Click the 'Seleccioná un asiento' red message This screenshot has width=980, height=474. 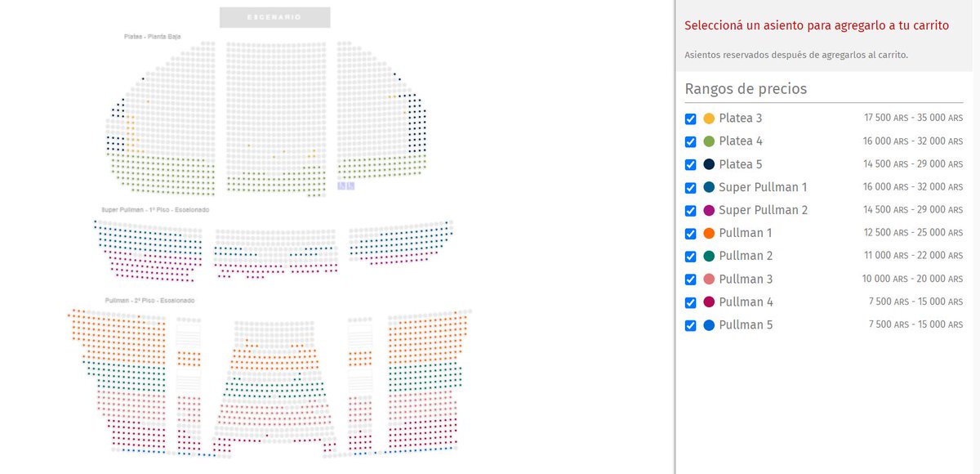tap(817, 25)
